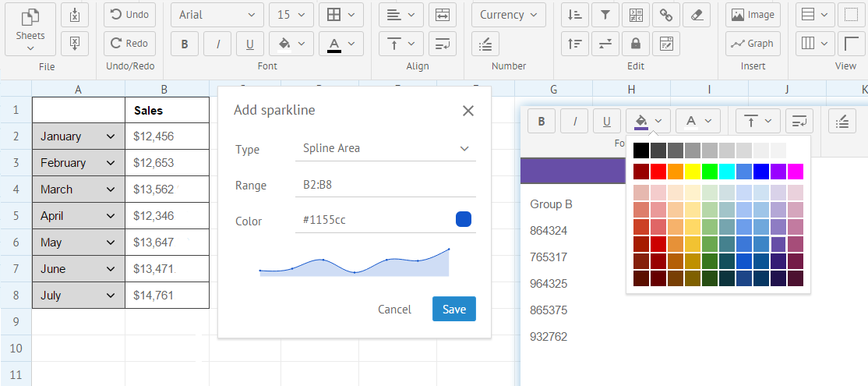Click the sparkline Range input field
Viewport: 868px width, 386px height.
(386, 186)
